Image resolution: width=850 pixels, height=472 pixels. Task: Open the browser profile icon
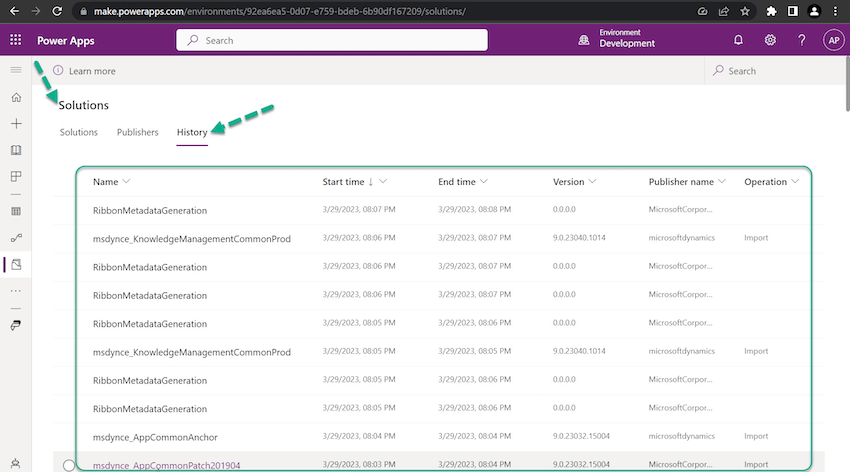(x=814, y=11)
